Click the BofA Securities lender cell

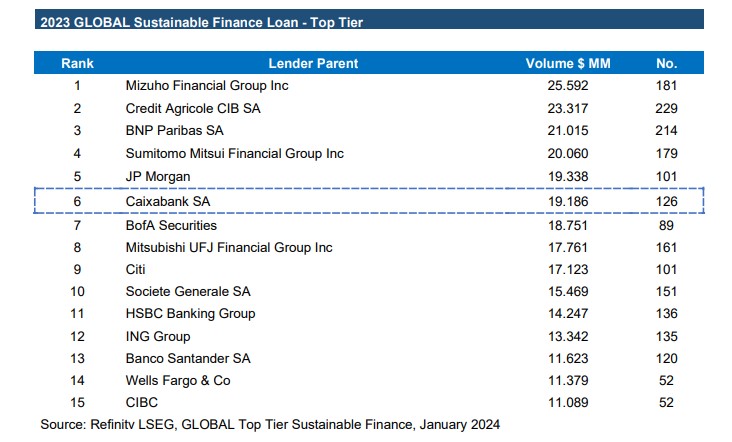click(x=171, y=225)
